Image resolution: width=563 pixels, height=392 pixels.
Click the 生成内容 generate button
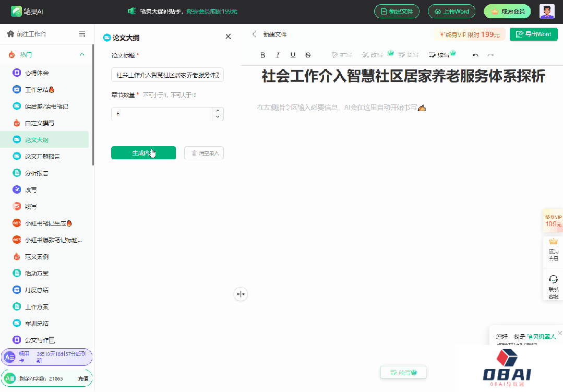click(143, 153)
